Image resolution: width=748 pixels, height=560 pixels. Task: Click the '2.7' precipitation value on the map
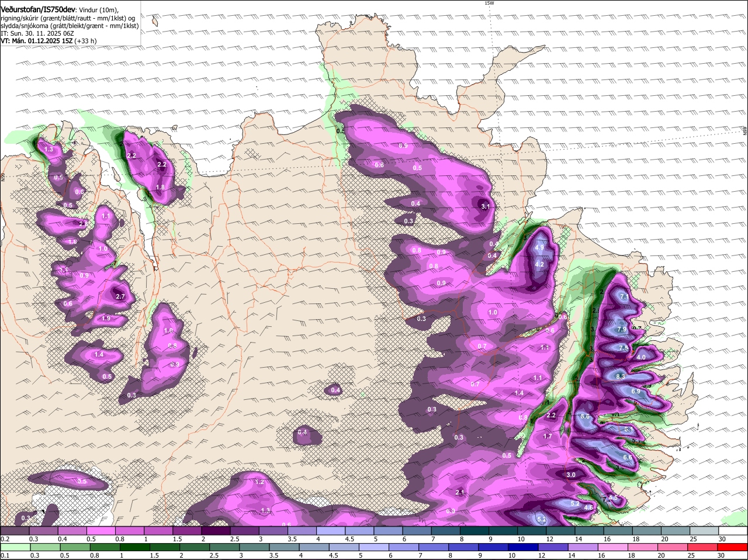coord(121,297)
